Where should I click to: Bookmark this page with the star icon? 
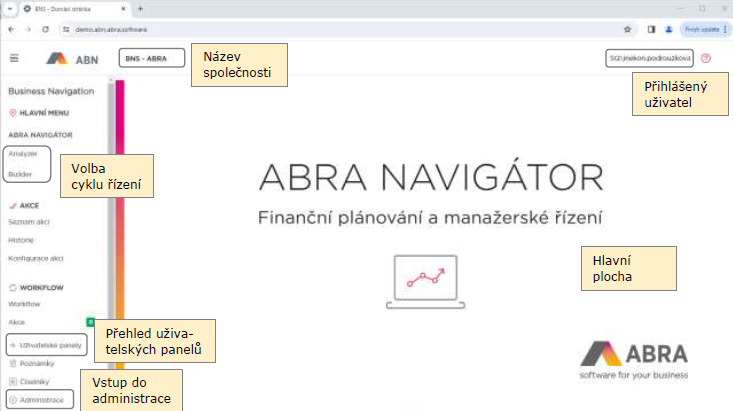pos(627,29)
